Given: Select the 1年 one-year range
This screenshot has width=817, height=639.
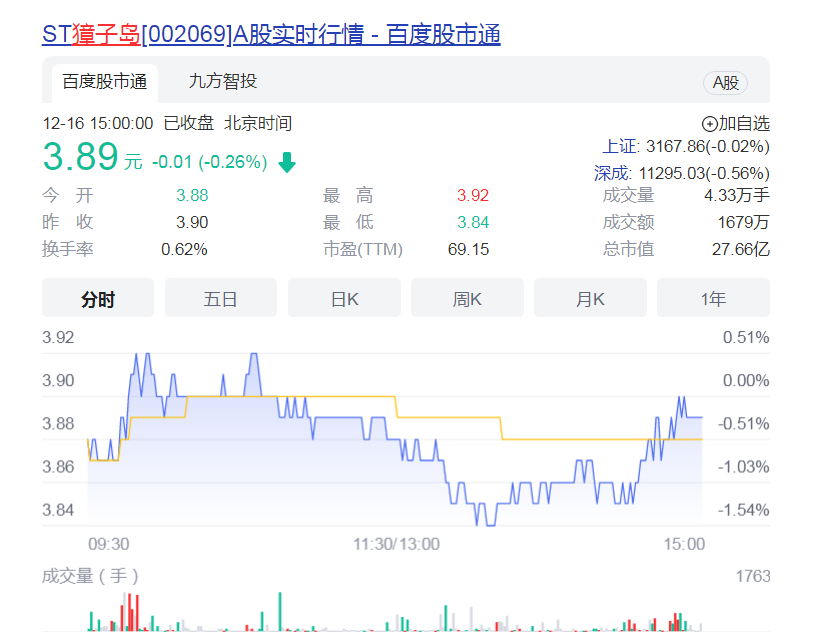Looking at the screenshot, I should [x=713, y=298].
